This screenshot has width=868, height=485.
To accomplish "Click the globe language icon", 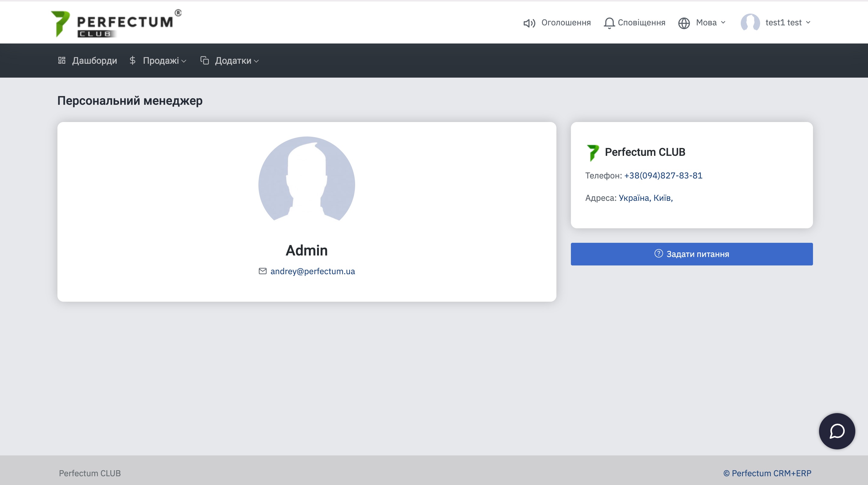I will click(x=684, y=23).
